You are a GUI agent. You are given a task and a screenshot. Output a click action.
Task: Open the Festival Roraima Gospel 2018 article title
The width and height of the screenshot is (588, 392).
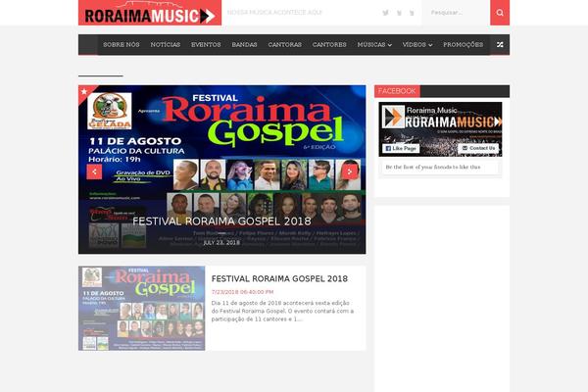coord(279,278)
